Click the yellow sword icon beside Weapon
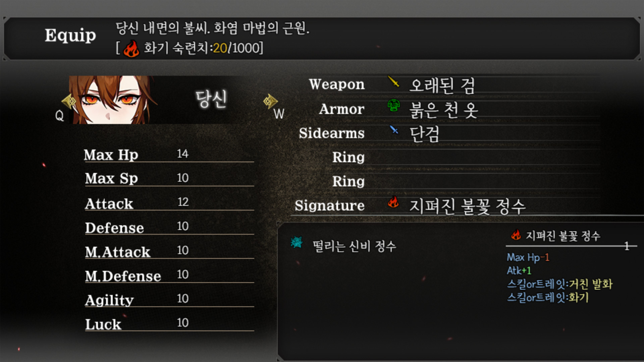This screenshot has height=362, width=644. 393,81
